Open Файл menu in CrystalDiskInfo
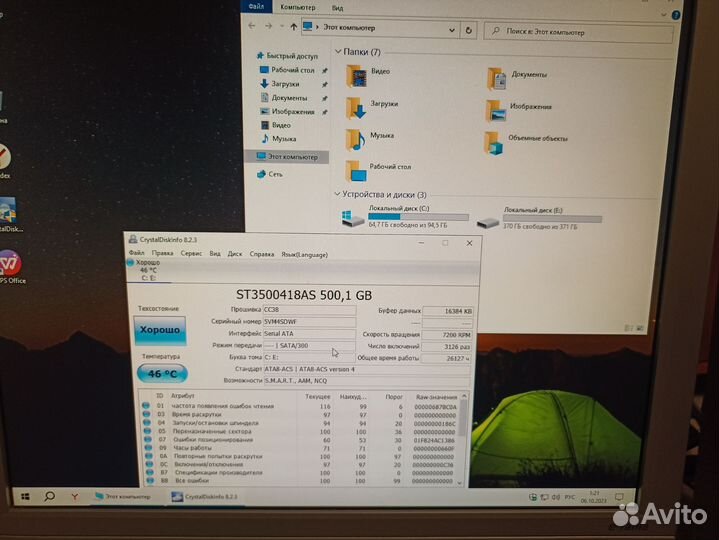719x540 pixels. [x=137, y=253]
